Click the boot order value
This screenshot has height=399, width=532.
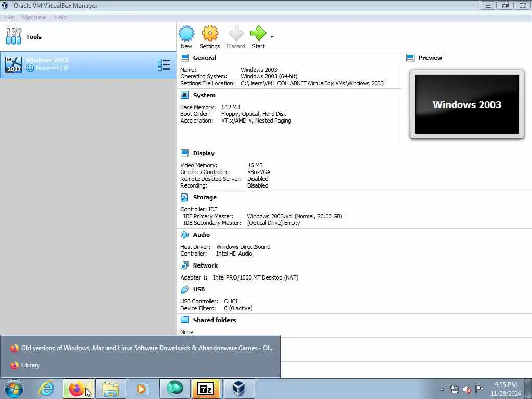click(254, 114)
